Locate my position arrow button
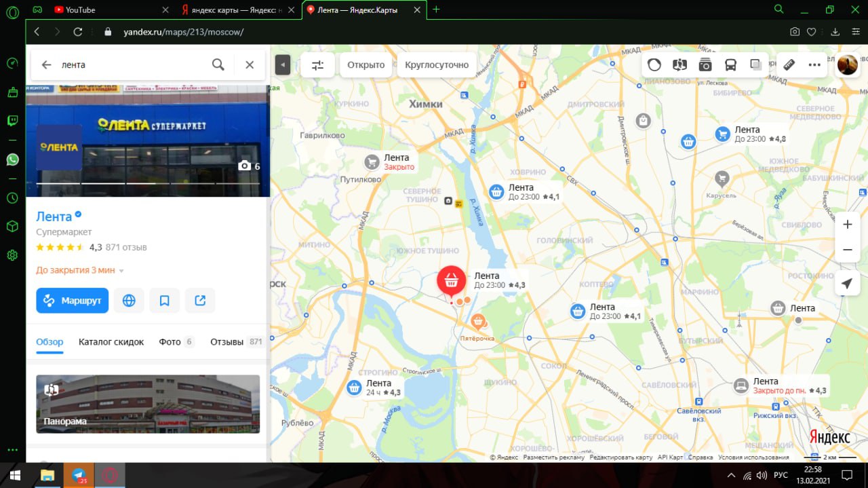The width and height of the screenshot is (868, 488). coord(847,283)
